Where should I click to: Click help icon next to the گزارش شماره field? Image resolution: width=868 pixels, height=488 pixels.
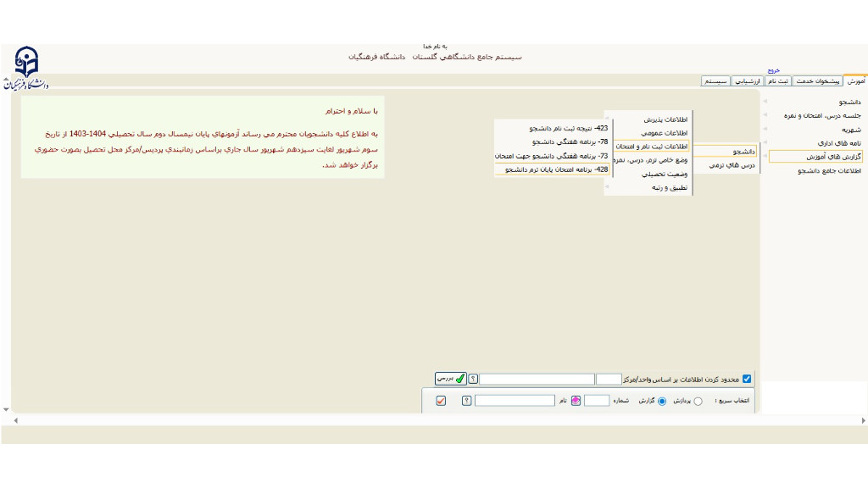465,400
